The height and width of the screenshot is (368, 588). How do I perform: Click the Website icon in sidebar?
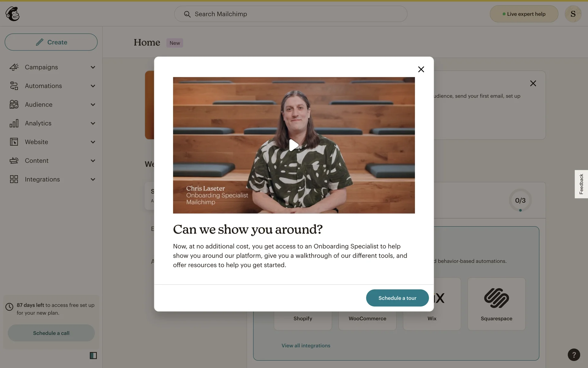point(14,142)
